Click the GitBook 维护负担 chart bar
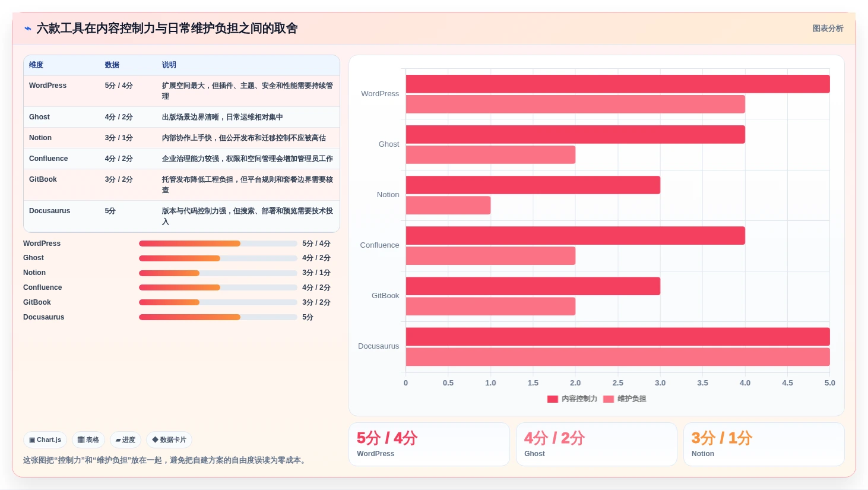868x490 pixels. (x=490, y=306)
